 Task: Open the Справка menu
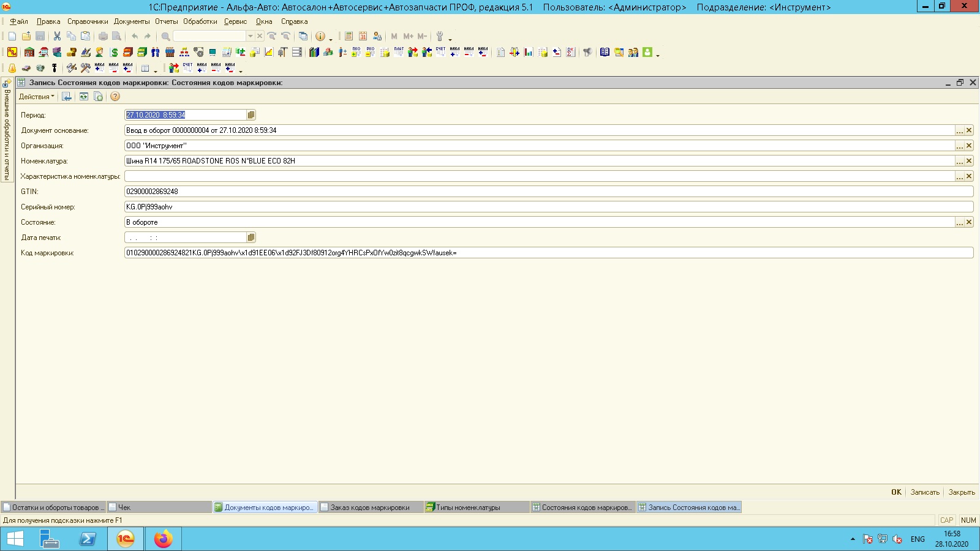pyautogui.click(x=295, y=21)
